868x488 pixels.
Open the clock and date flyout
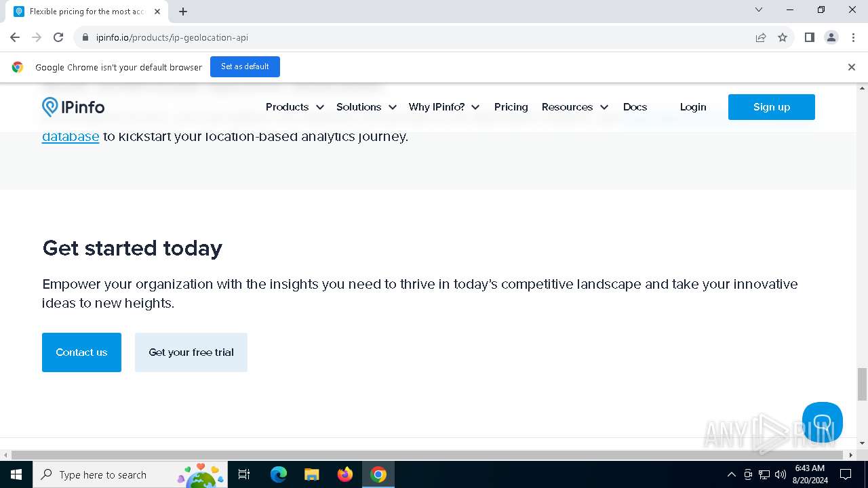pyautogui.click(x=810, y=474)
